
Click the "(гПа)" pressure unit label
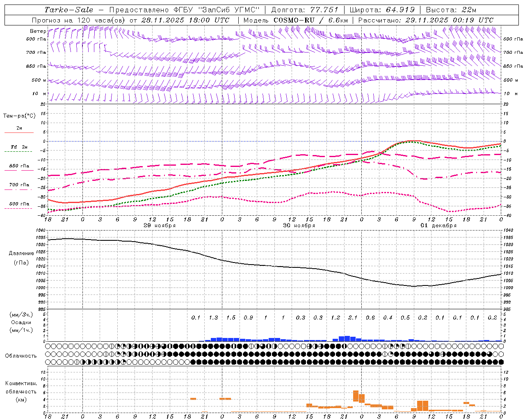coord(21,262)
